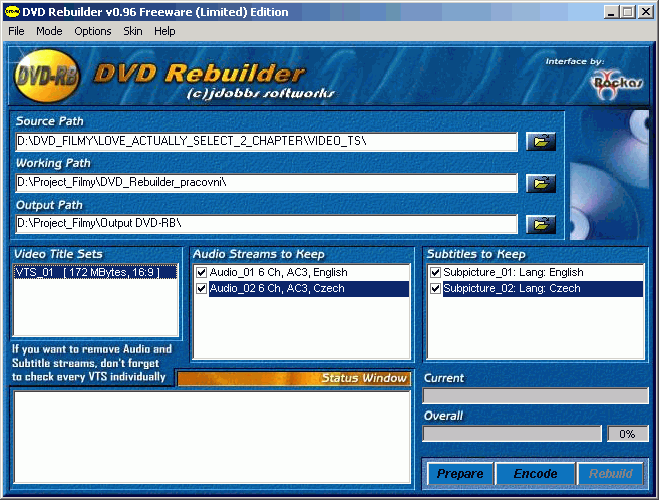The height and width of the screenshot is (500, 659).
Task: Toggle Subpicture_01 English subtitle checkbox
Action: tap(435, 273)
